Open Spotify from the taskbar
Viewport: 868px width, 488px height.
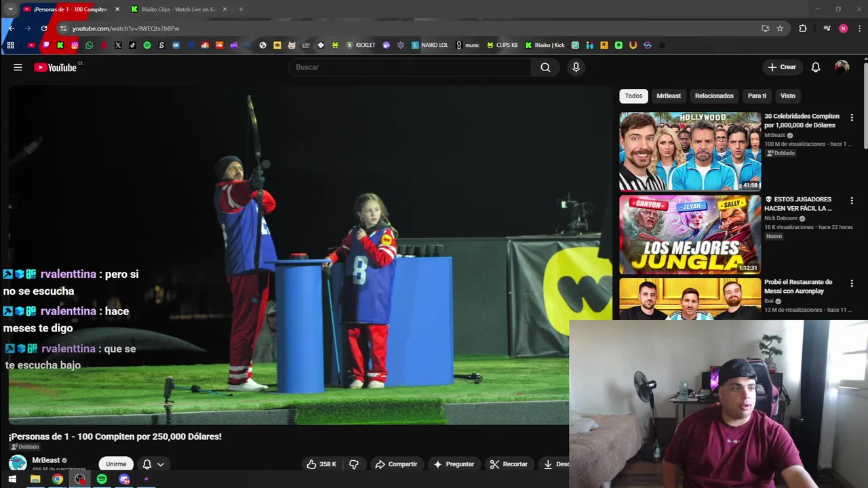pyautogui.click(x=102, y=479)
